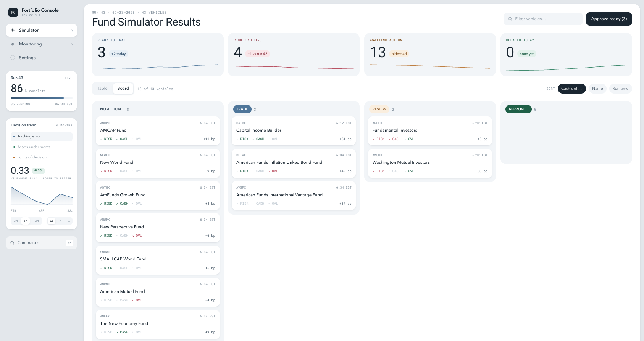The image size is (644, 341).
Task: Click OVL indicator on New Perspective Fund
Action: click(x=137, y=236)
